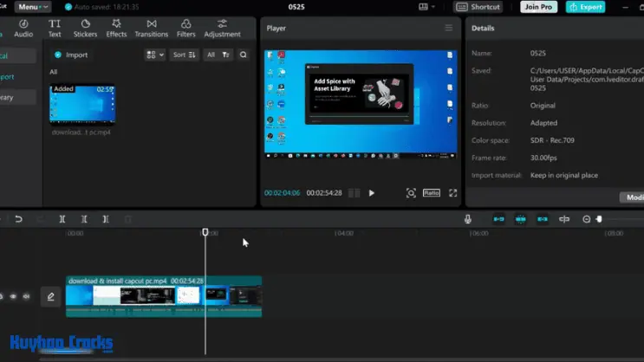This screenshot has height=362, width=644.
Task: Click the Export button
Action: pyautogui.click(x=585, y=7)
